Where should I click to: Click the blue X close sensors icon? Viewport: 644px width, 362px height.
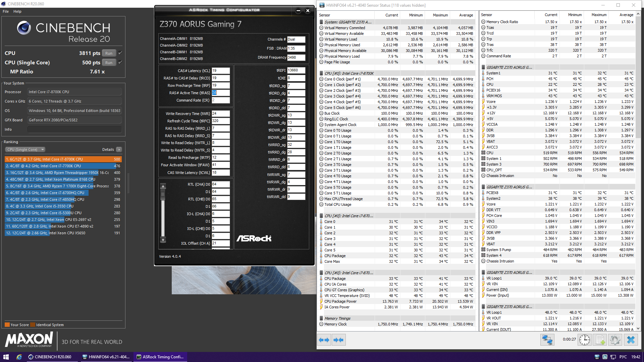coord(631,340)
